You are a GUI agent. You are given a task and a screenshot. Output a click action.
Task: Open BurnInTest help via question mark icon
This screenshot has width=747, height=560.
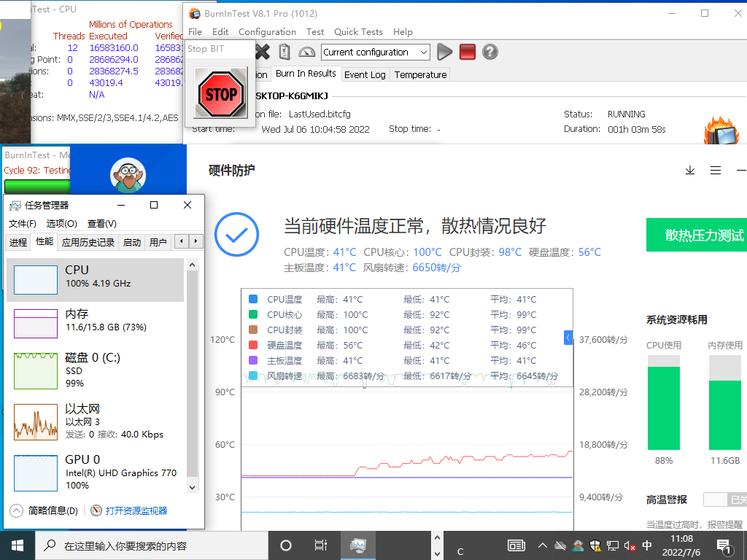[489, 52]
